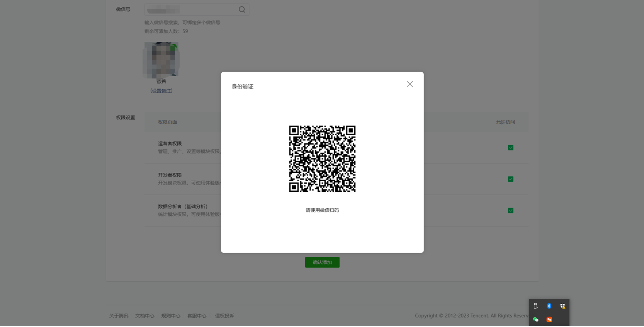This screenshot has width=644, height=327.
Task: Click the orange app tray icon
Action: click(549, 320)
